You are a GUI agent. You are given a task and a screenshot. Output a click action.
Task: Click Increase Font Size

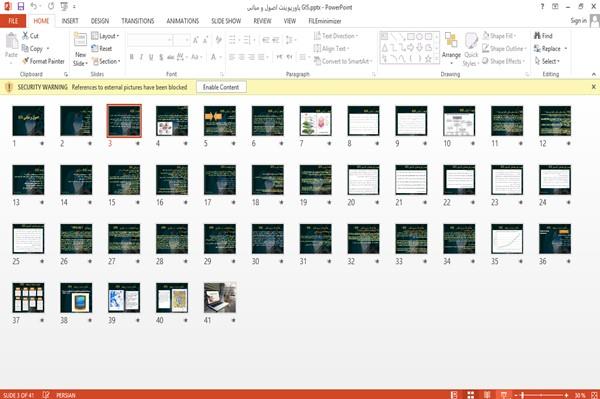[196, 40]
